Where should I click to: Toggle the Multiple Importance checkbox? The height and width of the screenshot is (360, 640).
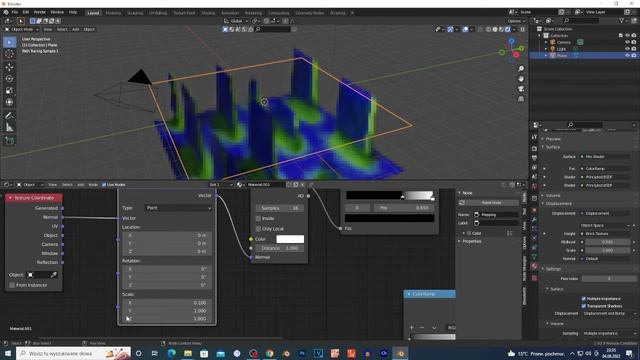pyautogui.click(x=583, y=299)
